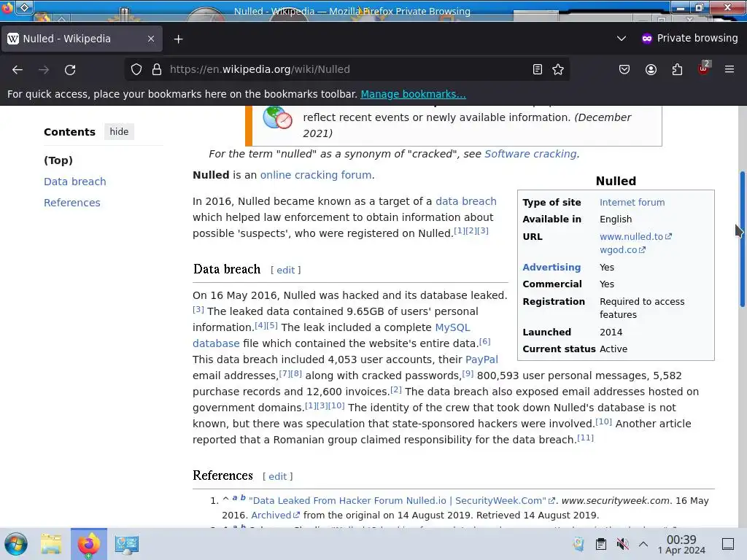Jump to (Top) in contents
This screenshot has width=747, height=560.
58,160
